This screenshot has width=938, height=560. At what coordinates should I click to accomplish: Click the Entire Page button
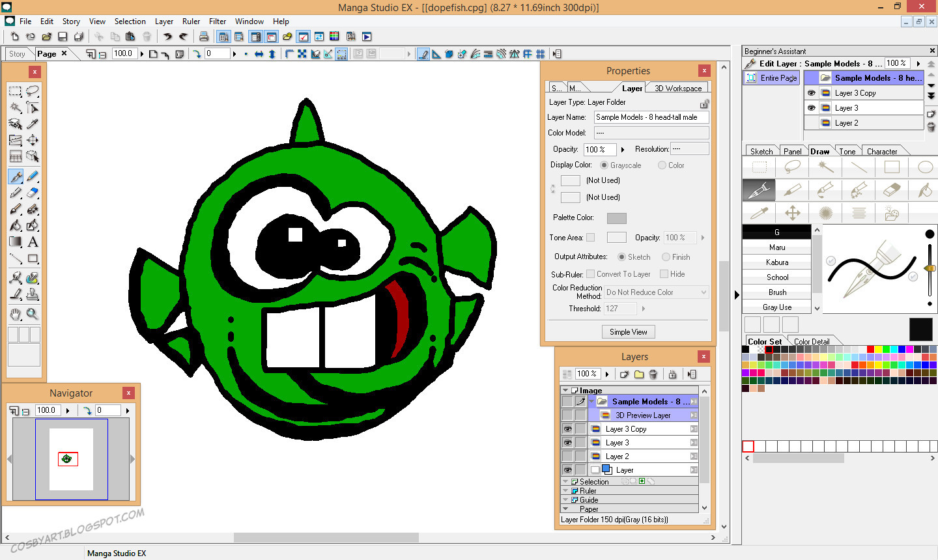[x=773, y=78]
